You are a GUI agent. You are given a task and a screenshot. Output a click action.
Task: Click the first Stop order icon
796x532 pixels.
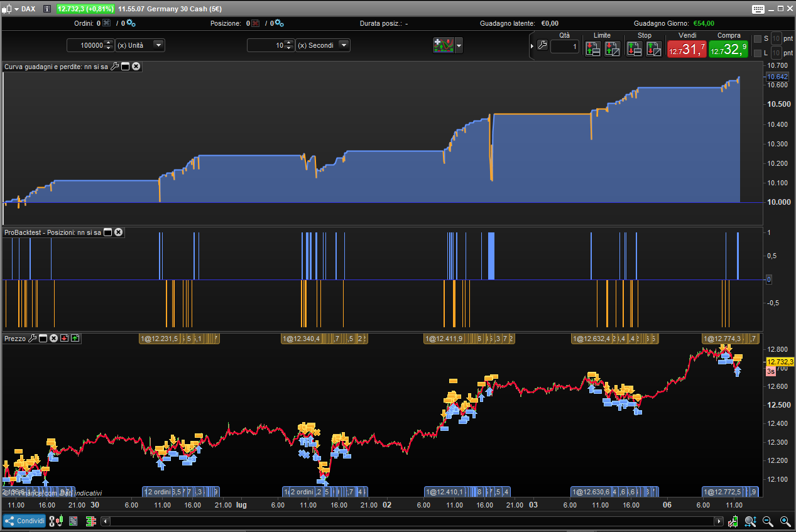click(x=635, y=48)
